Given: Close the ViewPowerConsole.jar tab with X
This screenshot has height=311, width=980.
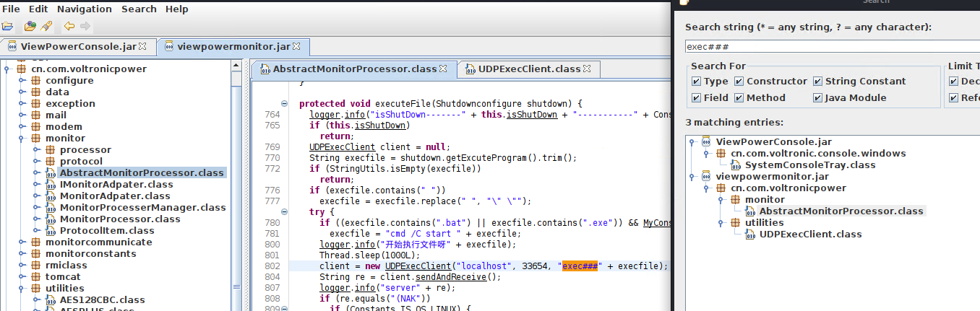Looking at the screenshot, I should (x=142, y=46).
